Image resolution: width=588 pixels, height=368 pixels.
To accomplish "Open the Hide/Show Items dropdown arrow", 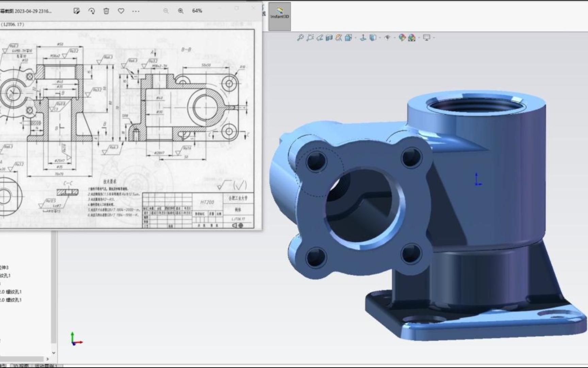I will tap(395, 38).
